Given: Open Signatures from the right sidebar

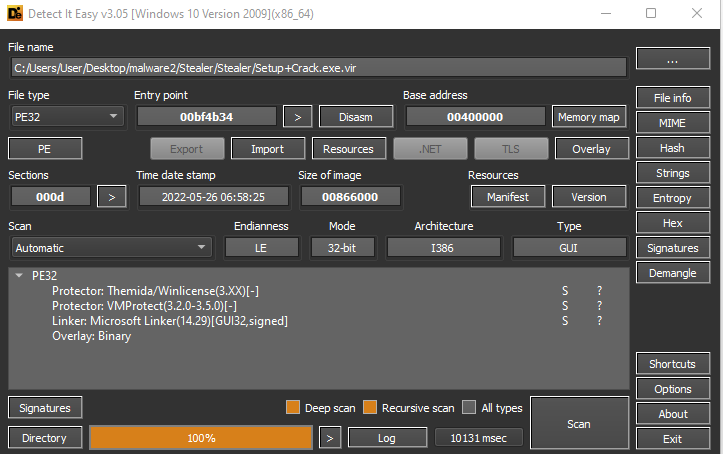Looking at the screenshot, I should pos(673,248).
